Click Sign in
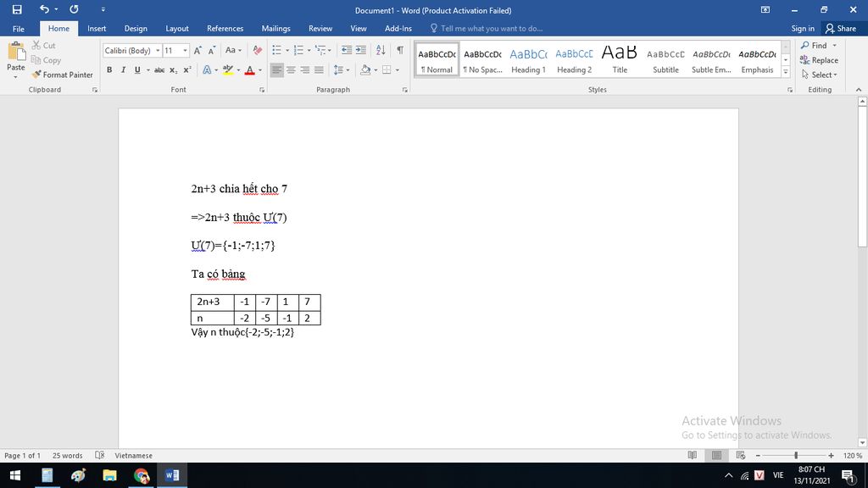868x488 pixels. click(803, 29)
